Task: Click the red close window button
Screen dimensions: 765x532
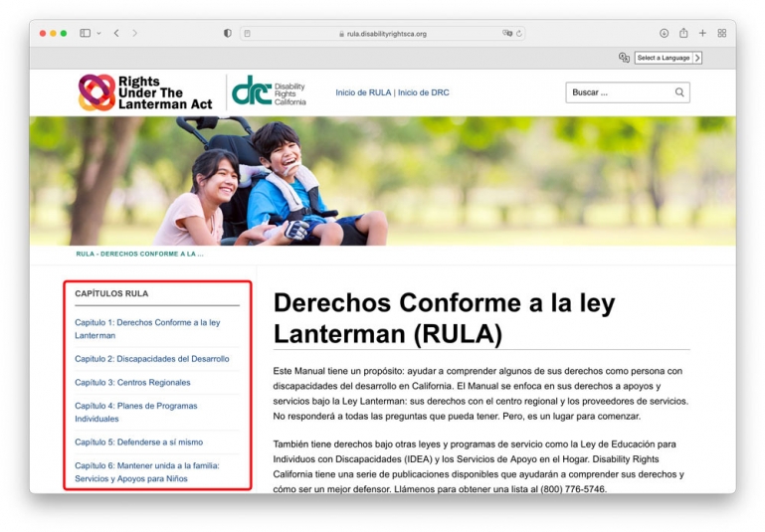Action: 43,33
